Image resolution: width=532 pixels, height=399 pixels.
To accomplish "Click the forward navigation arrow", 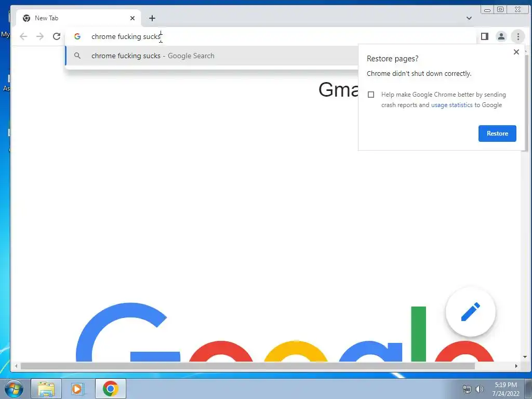I will tap(40, 36).
